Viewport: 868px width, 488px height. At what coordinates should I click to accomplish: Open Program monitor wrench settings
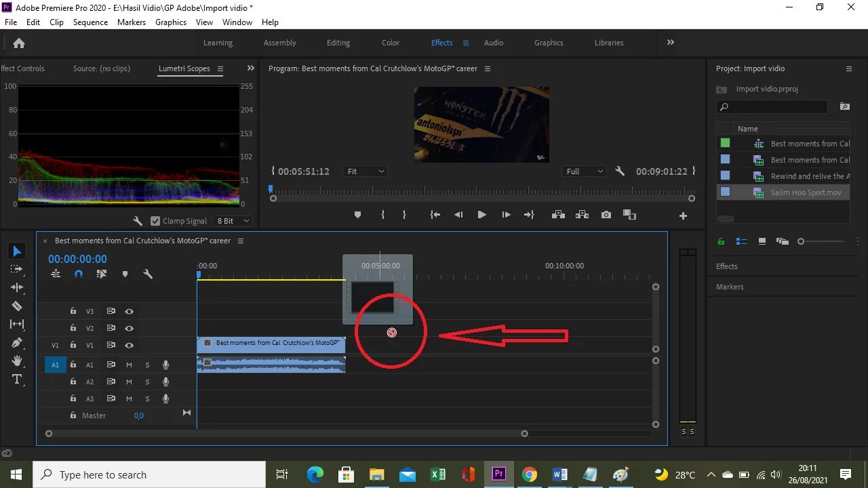pyautogui.click(x=620, y=171)
